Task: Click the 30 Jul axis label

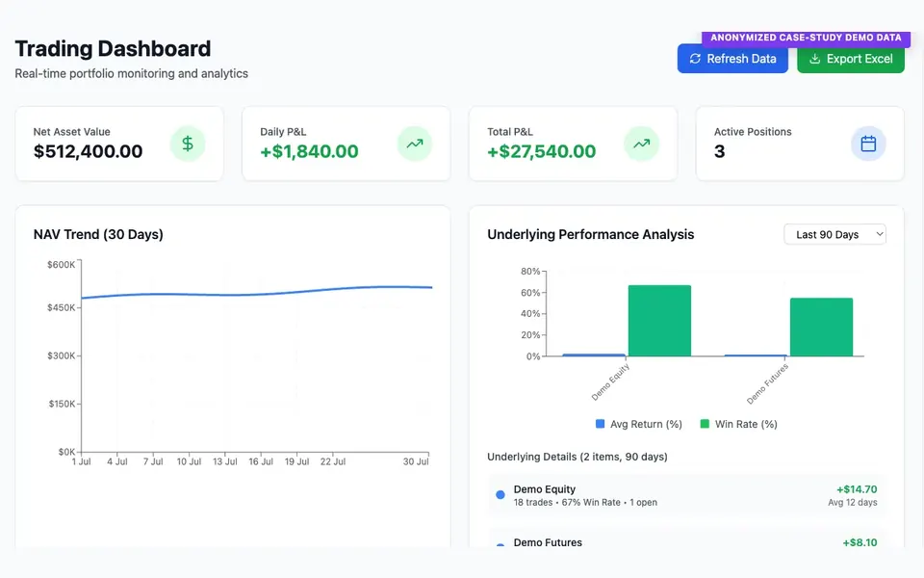Action: 416,461
